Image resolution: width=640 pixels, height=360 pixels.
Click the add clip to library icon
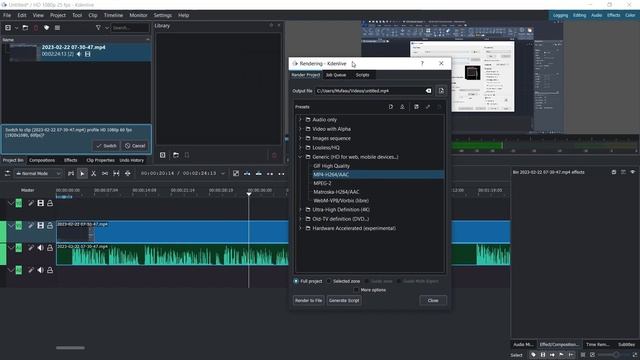(162, 155)
